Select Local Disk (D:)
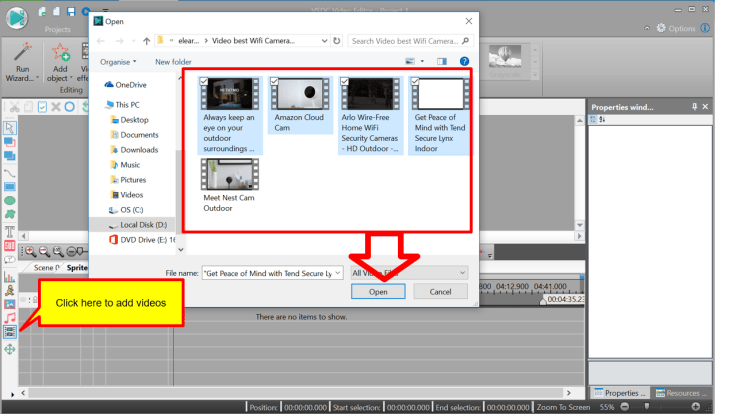Viewport: 736px width, 414px height. tap(138, 225)
